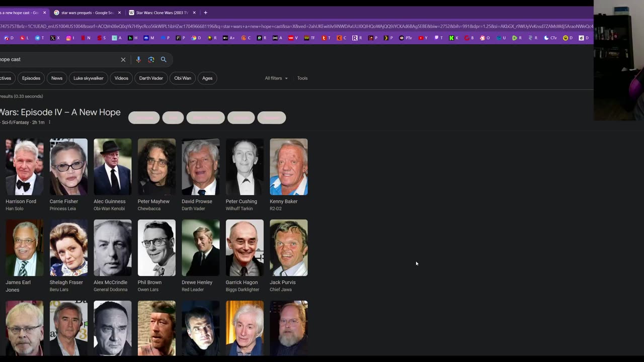644x362 pixels.
Task: Open the blue M bookmark
Action: (149, 38)
